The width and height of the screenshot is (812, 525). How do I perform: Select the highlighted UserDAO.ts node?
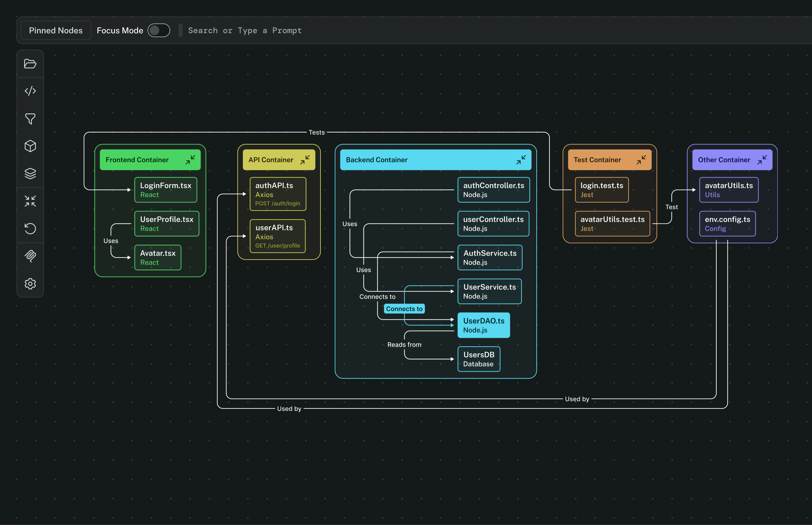tap(484, 325)
